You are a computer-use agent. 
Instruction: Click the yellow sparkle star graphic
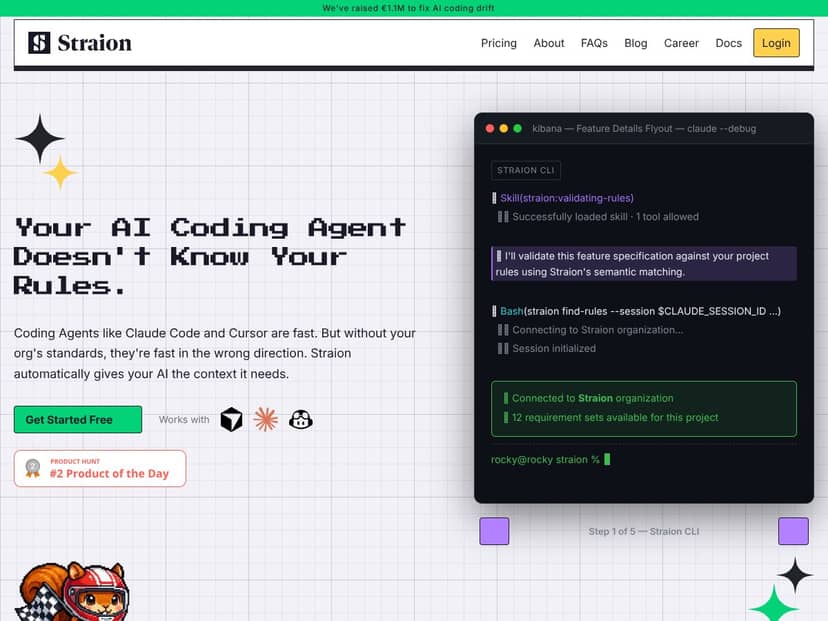[x=62, y=171]
